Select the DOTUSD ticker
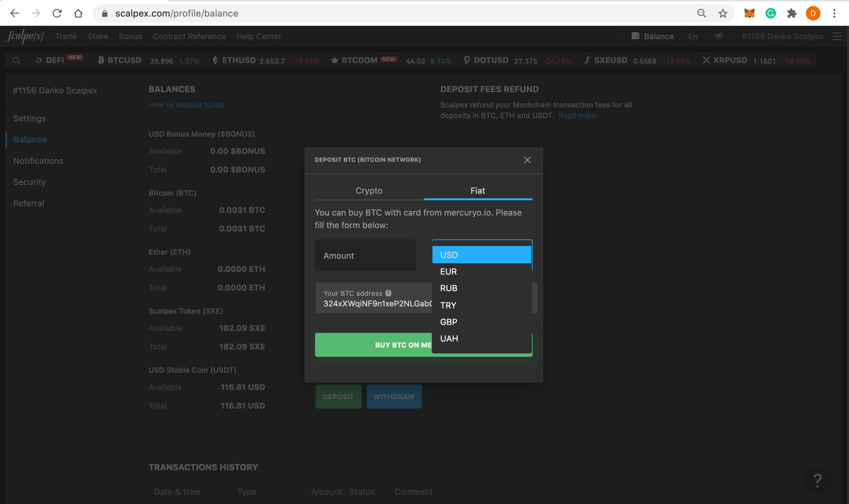The width and height of the screenshot is (849, 504). (x=517, y=60)
